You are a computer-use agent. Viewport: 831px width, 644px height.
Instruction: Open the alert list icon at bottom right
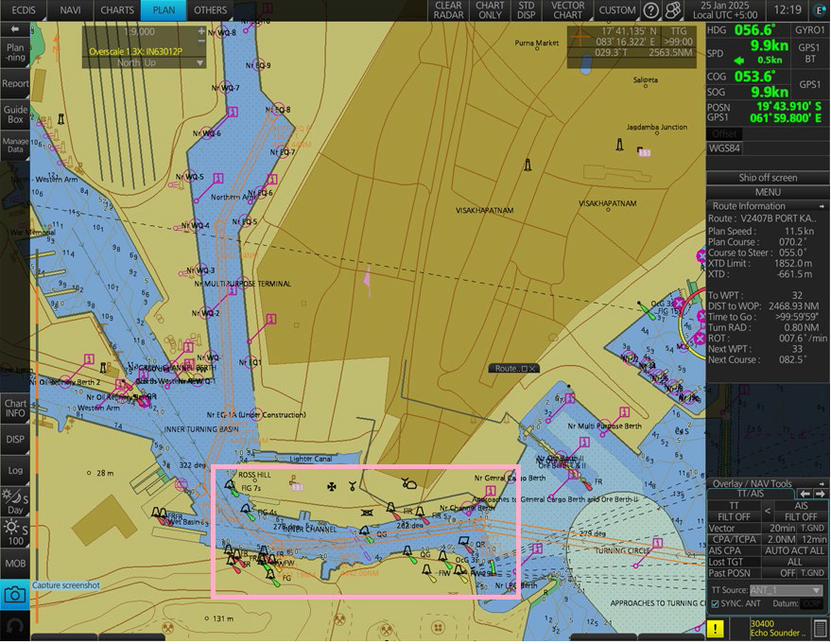(821, 628)
